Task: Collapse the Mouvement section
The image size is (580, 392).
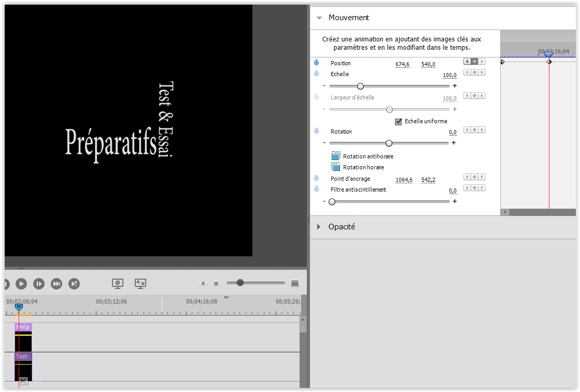Action: (320, 18)
